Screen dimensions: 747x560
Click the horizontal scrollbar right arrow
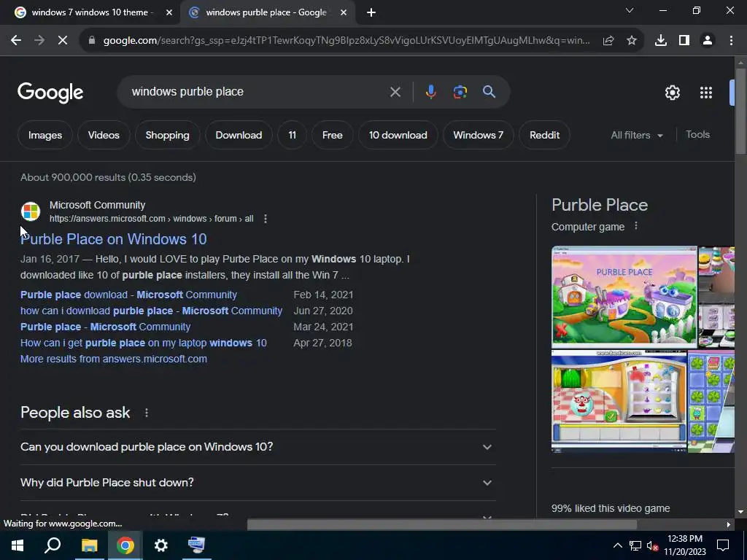pos(729,525)
